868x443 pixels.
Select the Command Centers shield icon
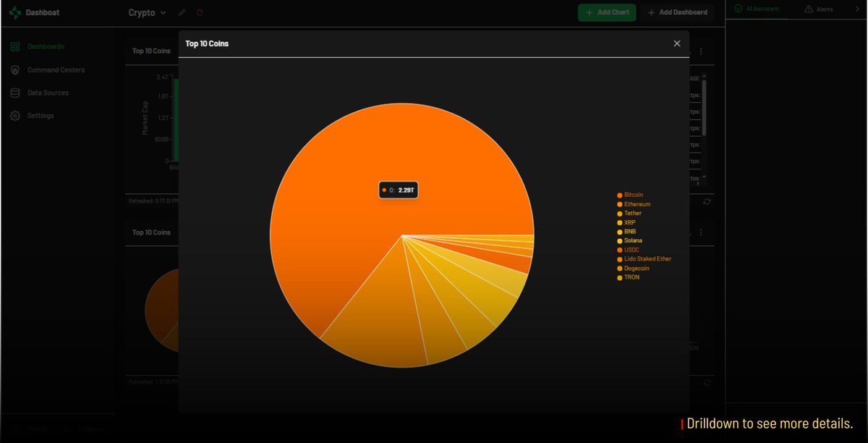[x=14, y=69]
